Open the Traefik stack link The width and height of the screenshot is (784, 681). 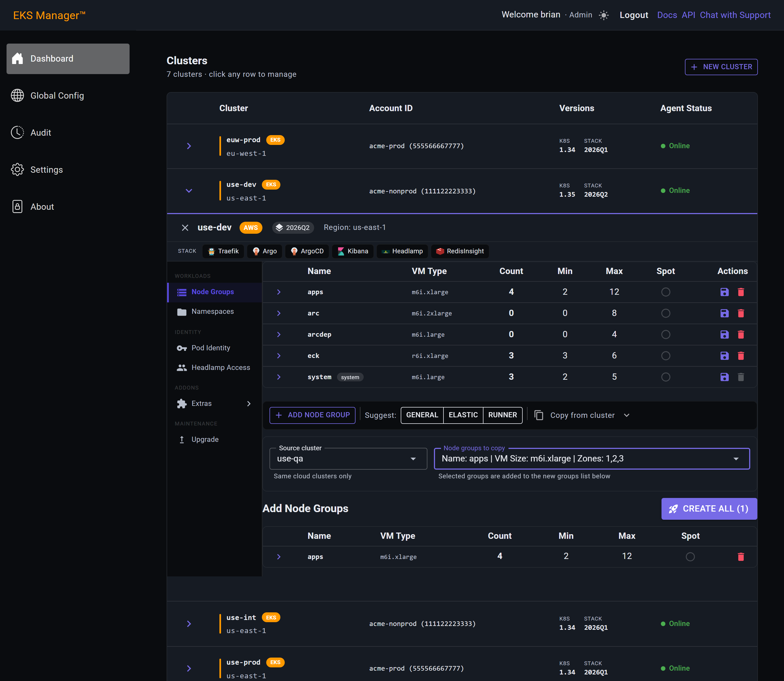[223, 251]
